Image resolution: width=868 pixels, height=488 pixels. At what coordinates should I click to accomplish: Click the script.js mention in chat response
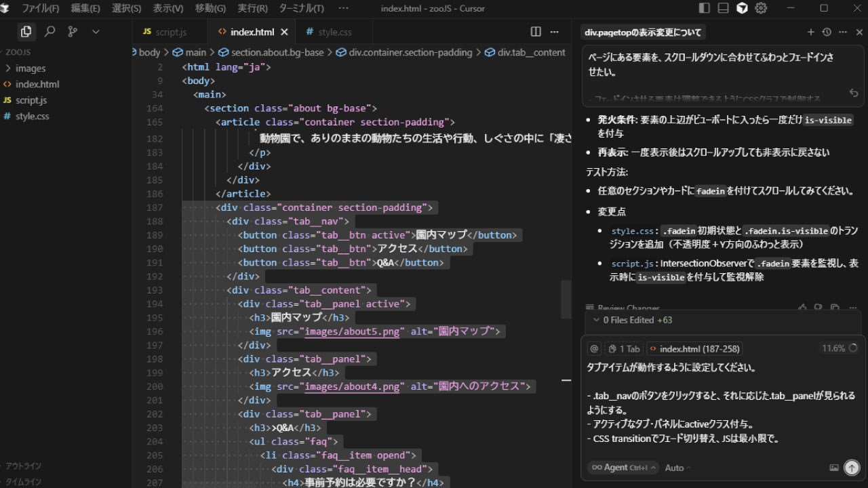(x=633, y=264)
